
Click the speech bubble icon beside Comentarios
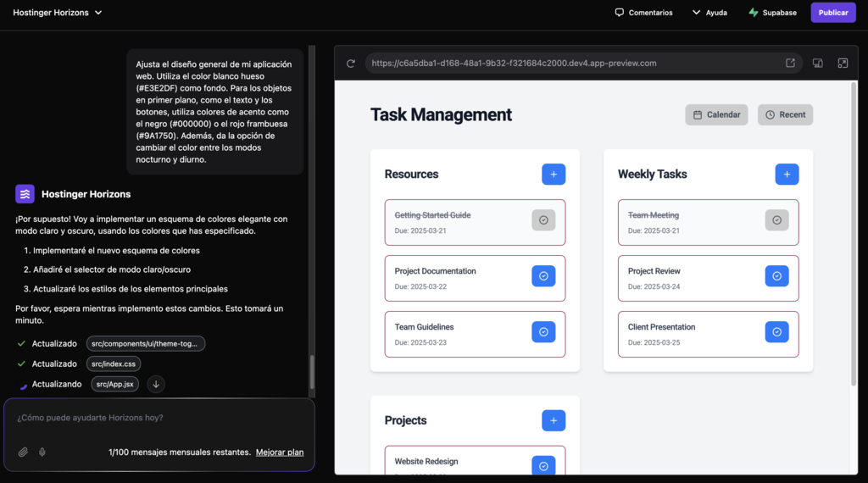[x=620, y=12]
